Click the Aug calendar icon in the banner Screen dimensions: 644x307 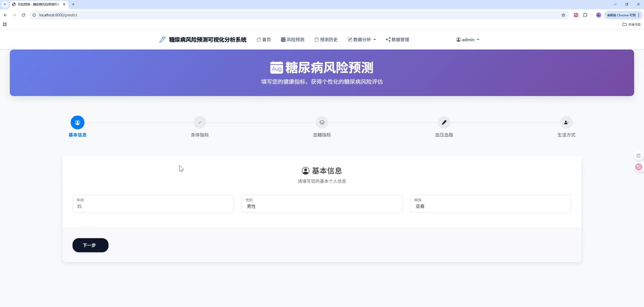(x=276, y=67)
